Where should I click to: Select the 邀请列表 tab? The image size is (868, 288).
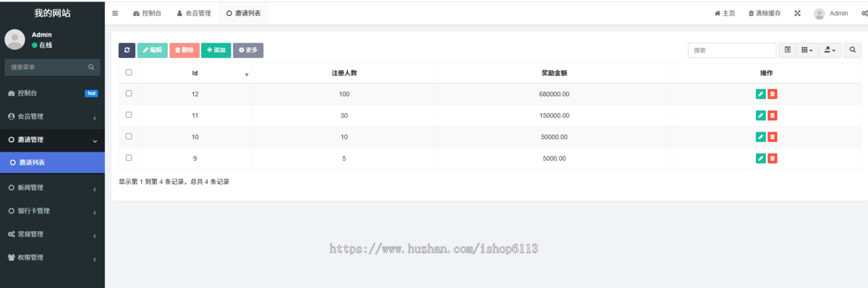tap(244, 13)
